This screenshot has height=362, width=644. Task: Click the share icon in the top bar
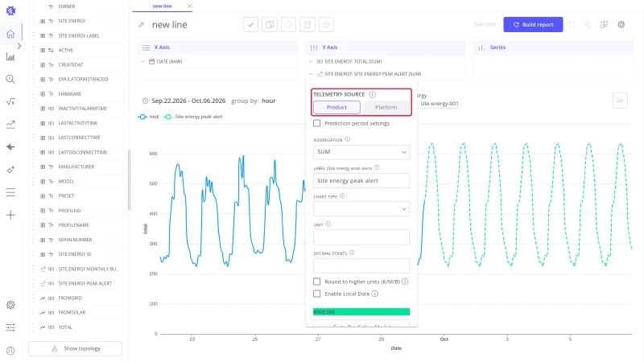point(588,25)
